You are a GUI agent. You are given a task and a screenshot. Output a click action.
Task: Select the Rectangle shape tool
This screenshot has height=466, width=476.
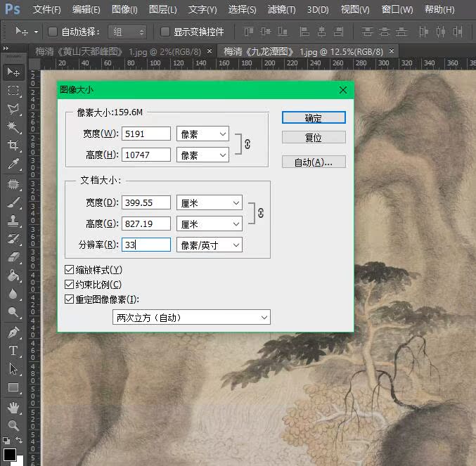coord(13,387)
